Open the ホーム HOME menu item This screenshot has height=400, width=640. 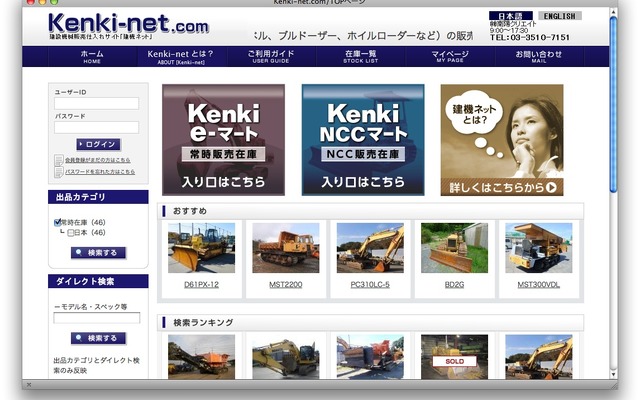(92, 56)
